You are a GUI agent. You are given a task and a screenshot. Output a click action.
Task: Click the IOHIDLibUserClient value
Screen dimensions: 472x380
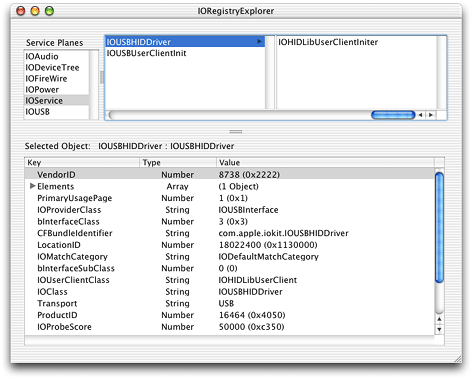tap(258, 280)
